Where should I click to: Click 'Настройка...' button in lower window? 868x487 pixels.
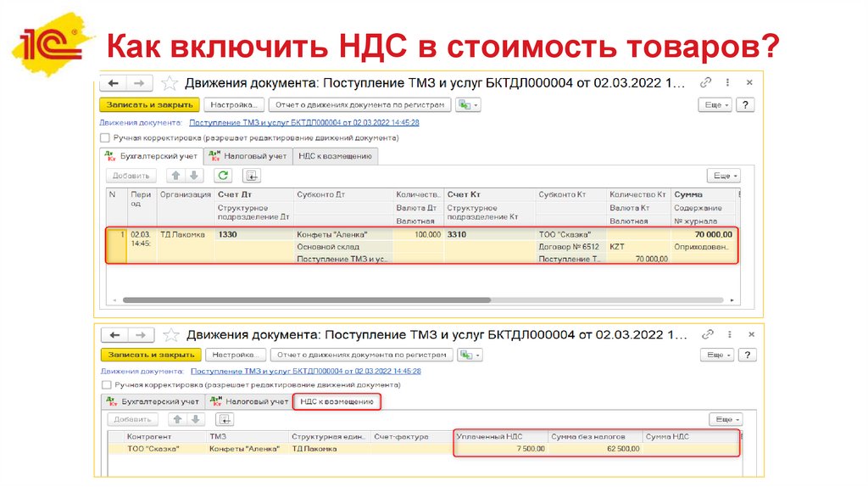coord(236,355)
